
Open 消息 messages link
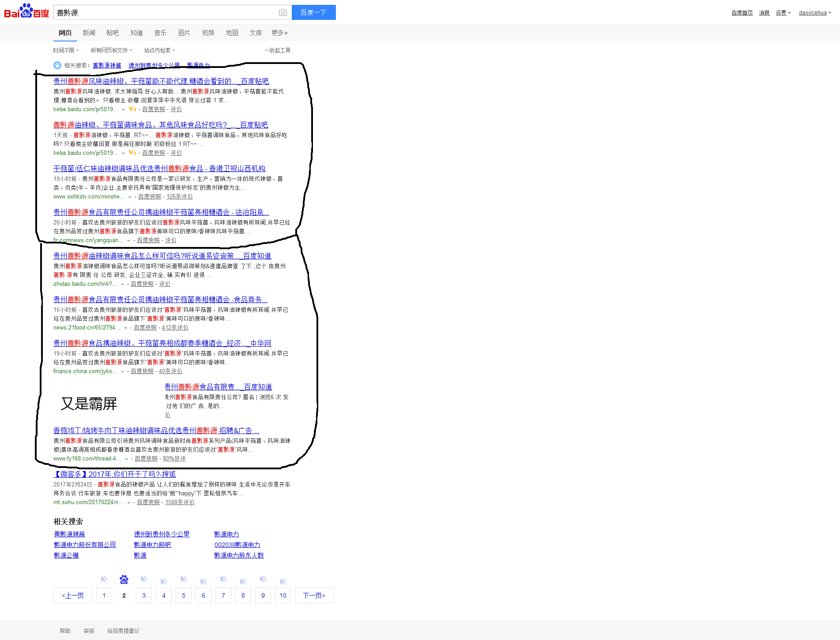764,13
